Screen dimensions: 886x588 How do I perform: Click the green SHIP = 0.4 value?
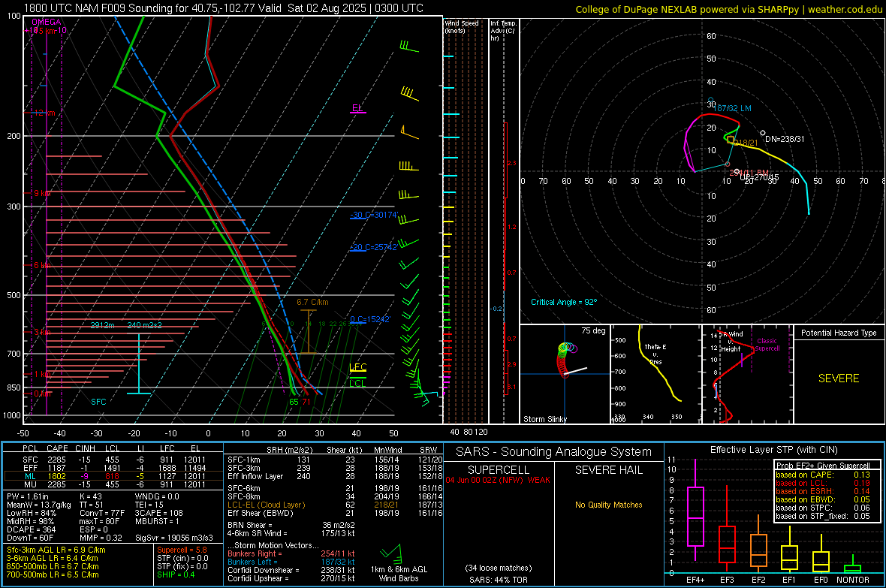tap(176, 574)
